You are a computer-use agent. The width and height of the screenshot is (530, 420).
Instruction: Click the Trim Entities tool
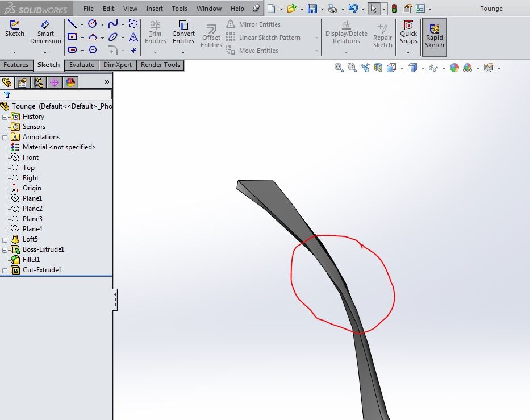pyautogui.click(x=156, y=32)
